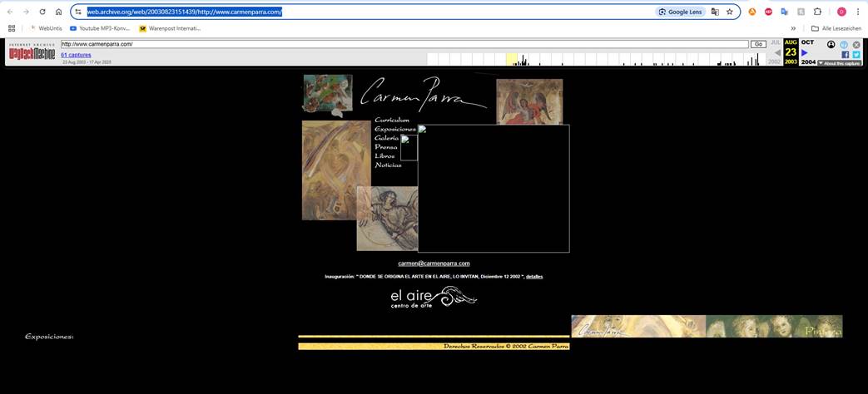Viewport: 868px width, 394px height.
Task: Expand hidden bookmarks chevron
Action: tap(793, 28)
